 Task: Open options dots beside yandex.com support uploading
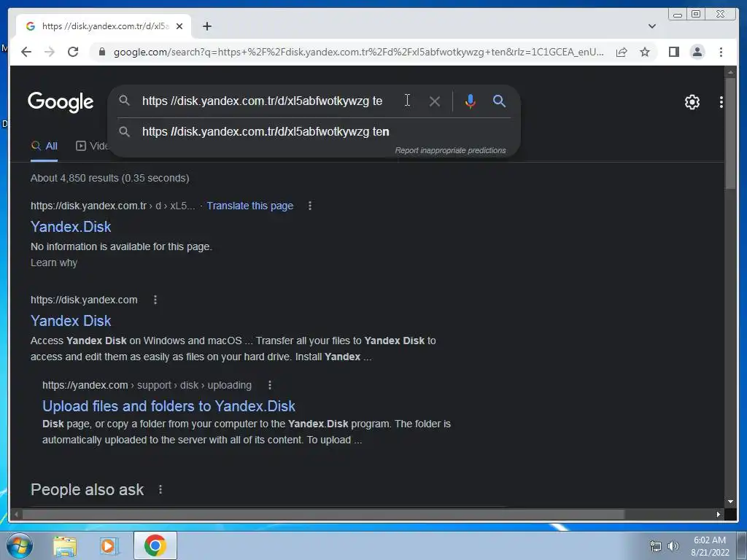[270, 385]
